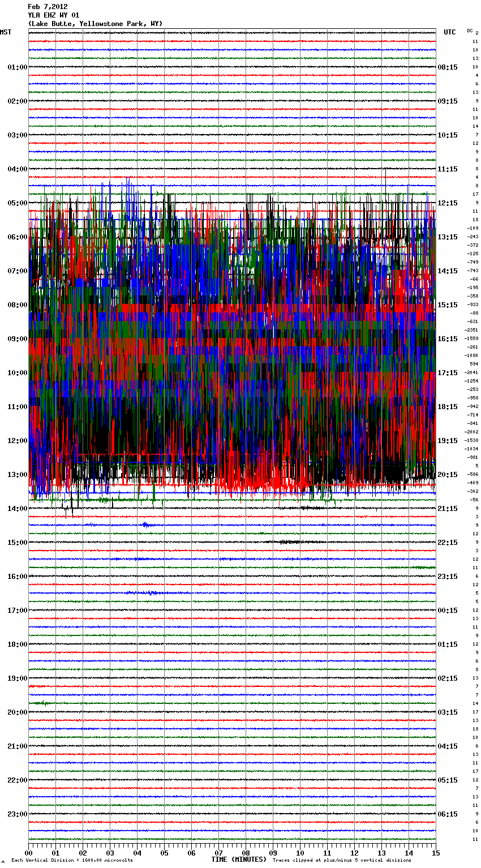Screen dimensions: 481x868
Task: Click the 23:15 UTC time label
Action: [448, 577]
